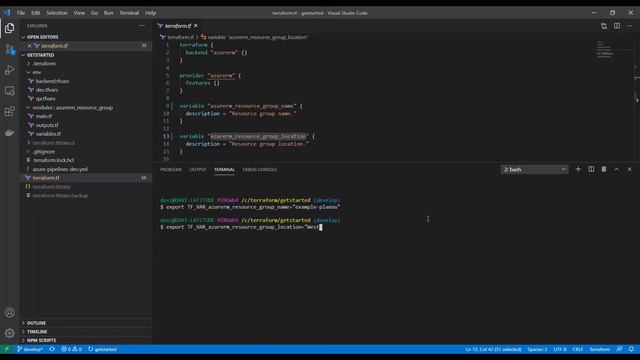Open the Explorer view in activity bar
This screenshot has width=640, height=360.
point(9,28)
